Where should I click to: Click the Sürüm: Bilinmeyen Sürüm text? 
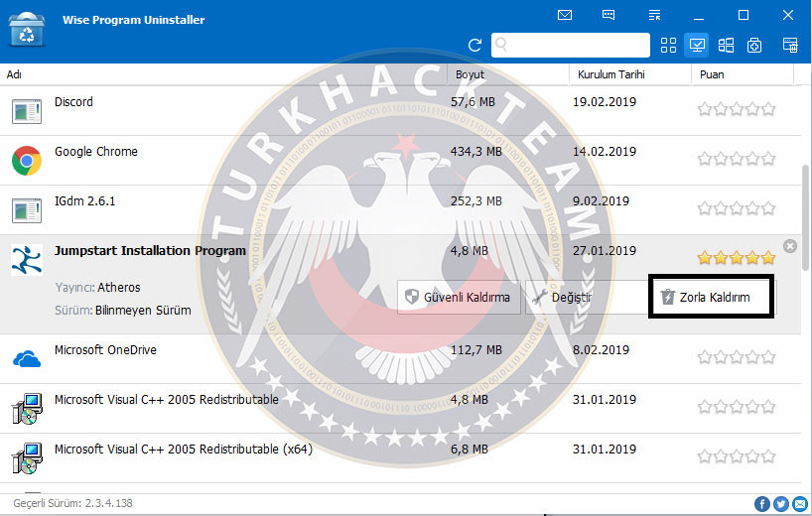click(x=123, y=310)
